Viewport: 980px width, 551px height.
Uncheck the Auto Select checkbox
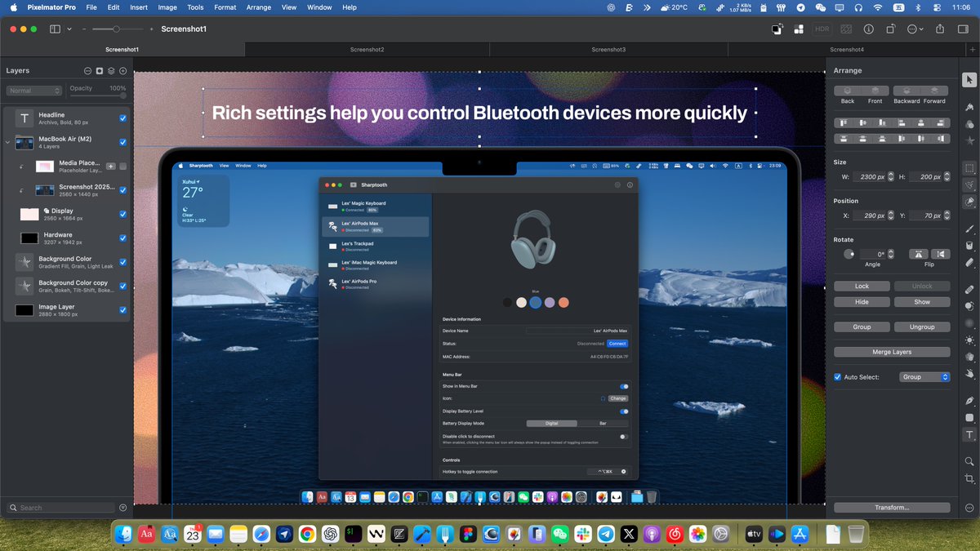[837, 377]
